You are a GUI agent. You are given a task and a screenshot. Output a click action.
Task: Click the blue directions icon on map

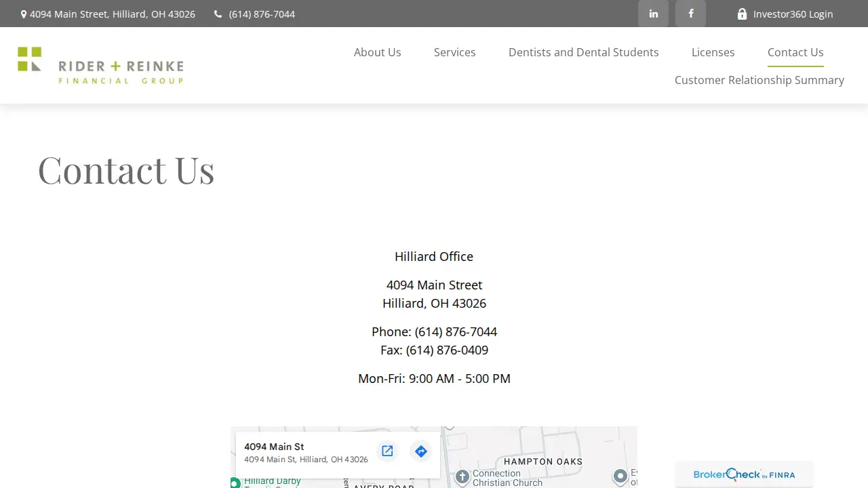[421, 451]
